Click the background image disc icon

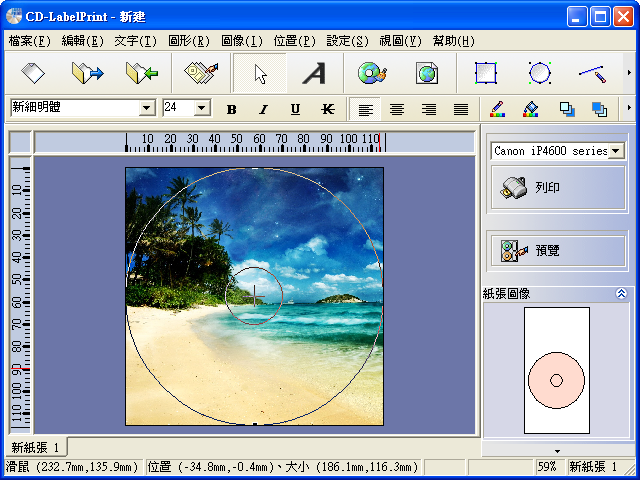[x=372, y=73]
